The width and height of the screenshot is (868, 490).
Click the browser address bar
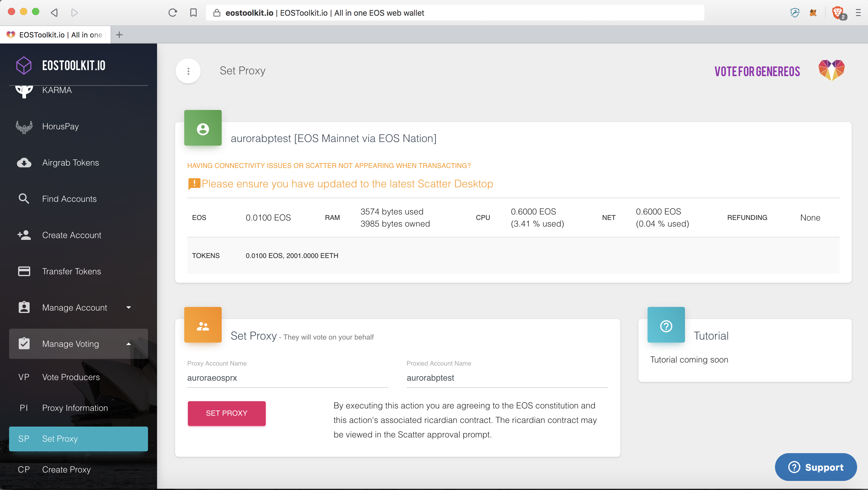click(455, 13)
